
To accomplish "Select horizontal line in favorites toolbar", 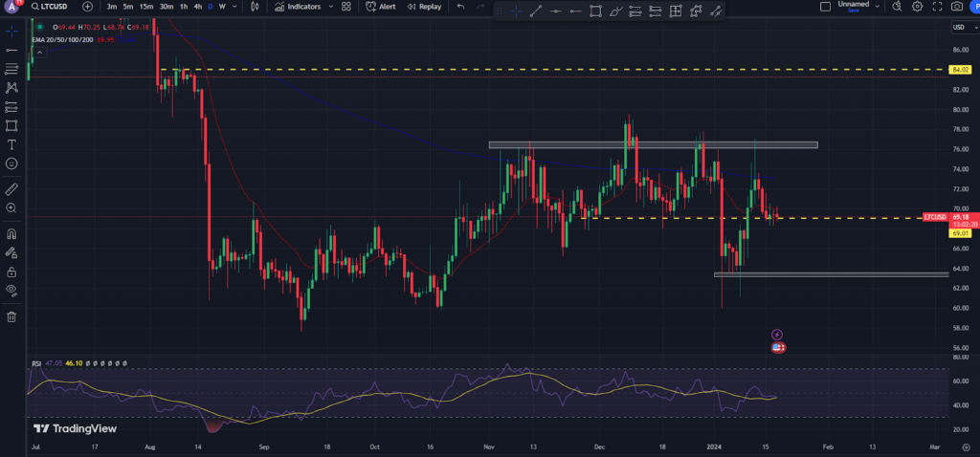I will (x=556, y=11).
